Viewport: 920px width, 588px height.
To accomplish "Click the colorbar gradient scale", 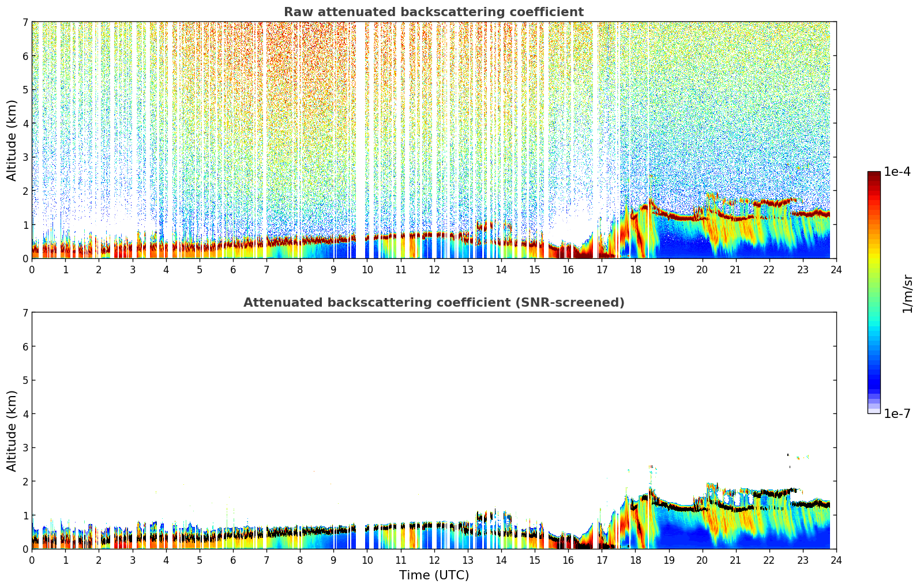I will click(x=874, y=292).
